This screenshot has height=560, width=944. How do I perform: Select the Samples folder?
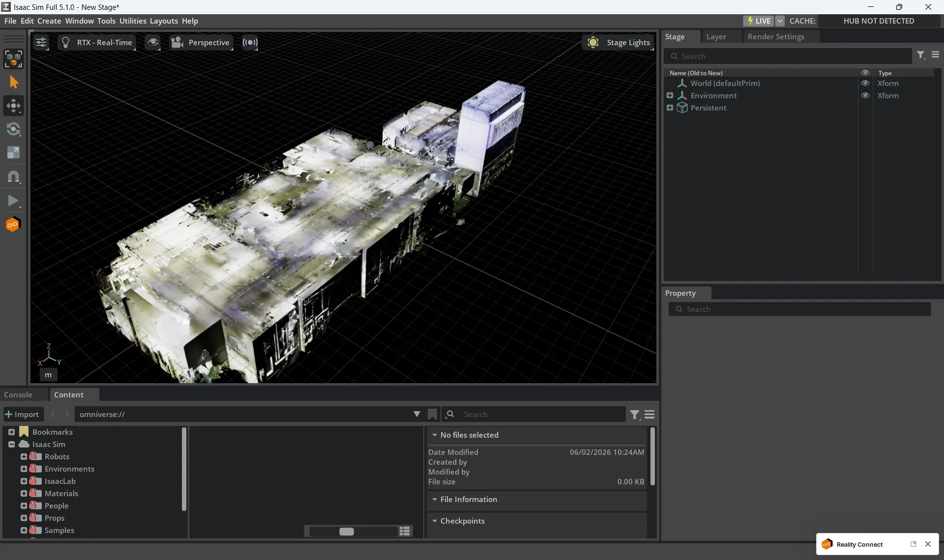(59, 531)
